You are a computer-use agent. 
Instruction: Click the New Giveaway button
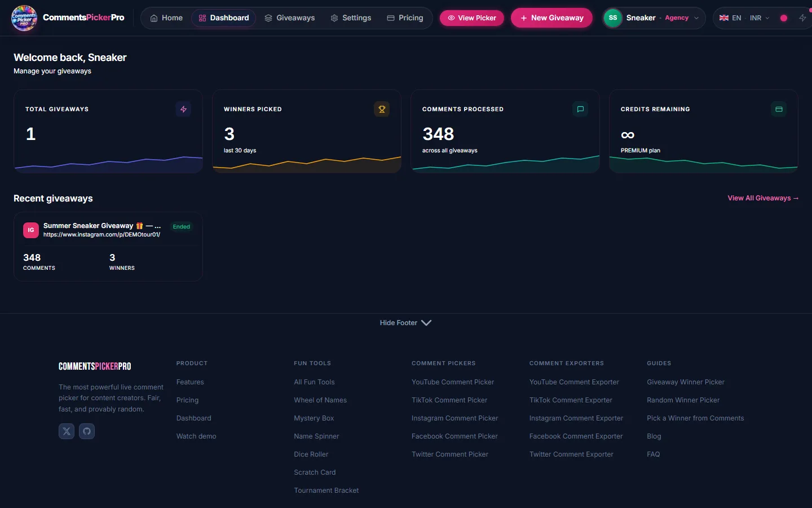point(551,17)
